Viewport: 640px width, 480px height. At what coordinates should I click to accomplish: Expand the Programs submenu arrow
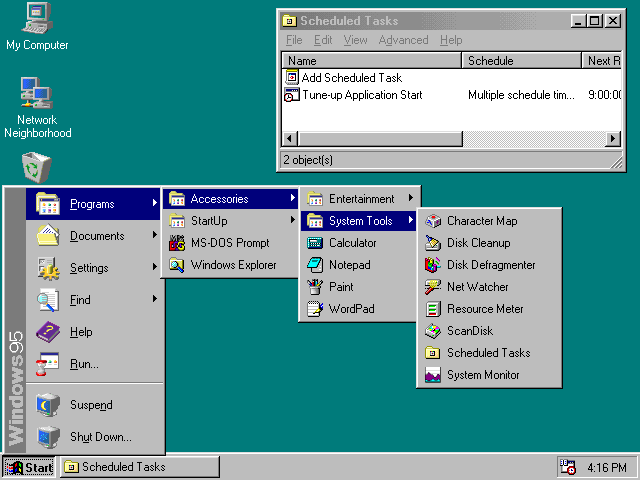tap(155, 203)
